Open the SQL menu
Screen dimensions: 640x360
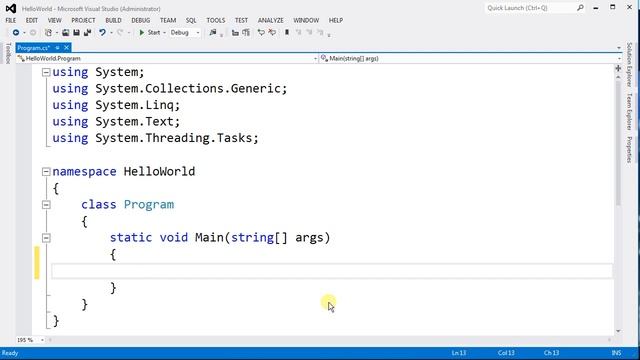coord(191,20)
